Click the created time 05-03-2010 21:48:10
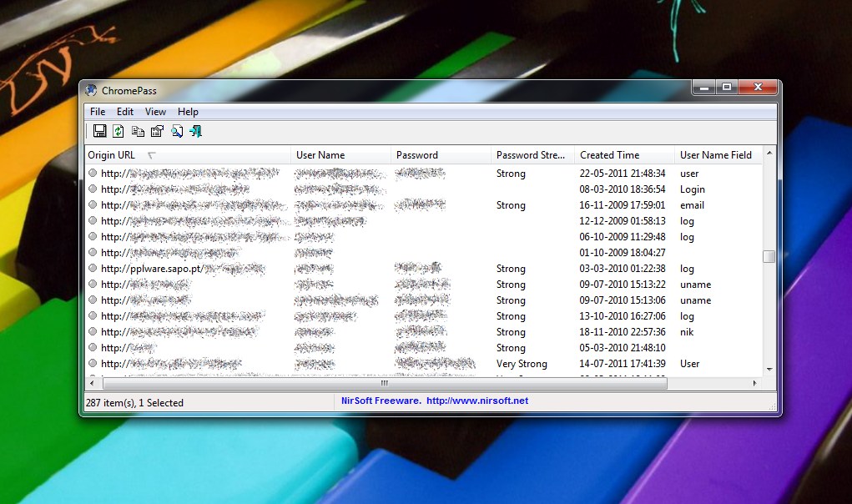The width and height of the screenshot is (852, 504). 623,348
